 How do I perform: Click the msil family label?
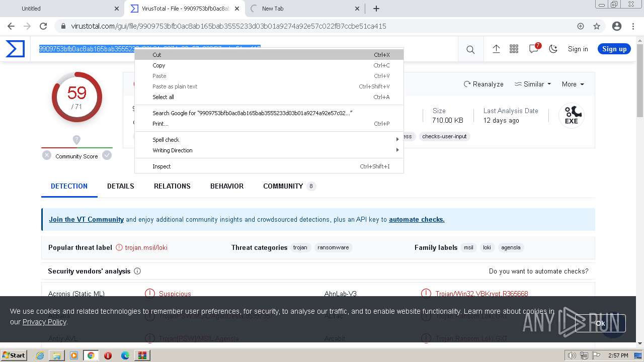[468, 247]
